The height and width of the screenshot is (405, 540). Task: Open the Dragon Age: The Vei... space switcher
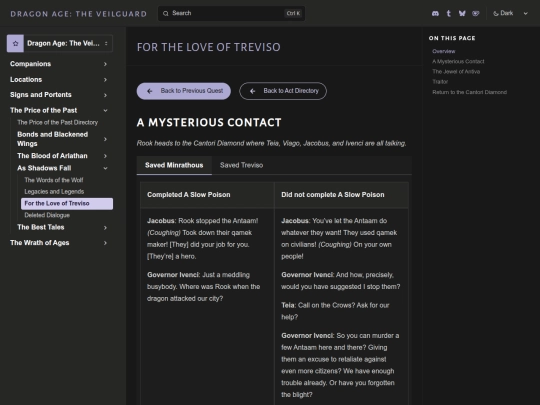pos(60,43)
